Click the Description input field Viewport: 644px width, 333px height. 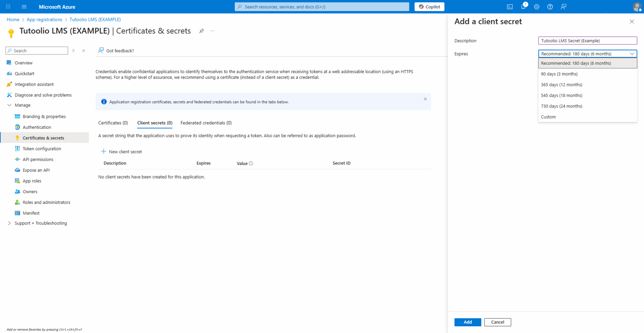click(587, 40)
